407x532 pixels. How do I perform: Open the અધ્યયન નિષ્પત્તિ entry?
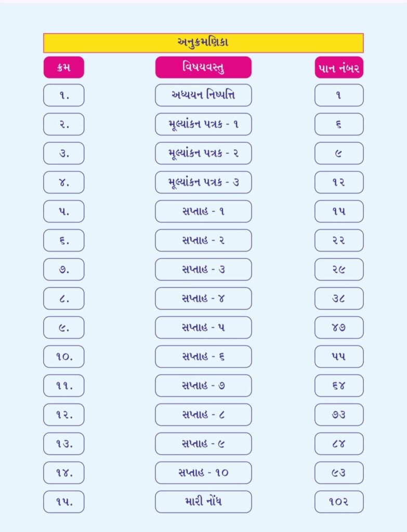[x=203, y=95]
